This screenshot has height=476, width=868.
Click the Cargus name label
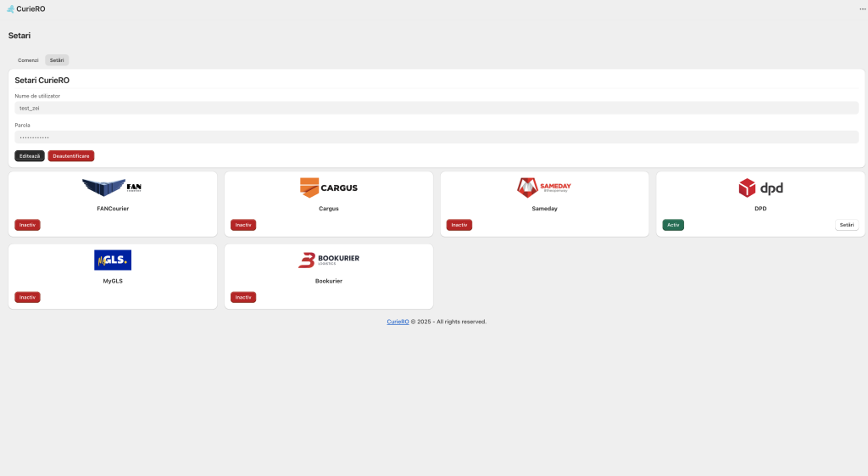pyautogui.click(x=328, y=209)
